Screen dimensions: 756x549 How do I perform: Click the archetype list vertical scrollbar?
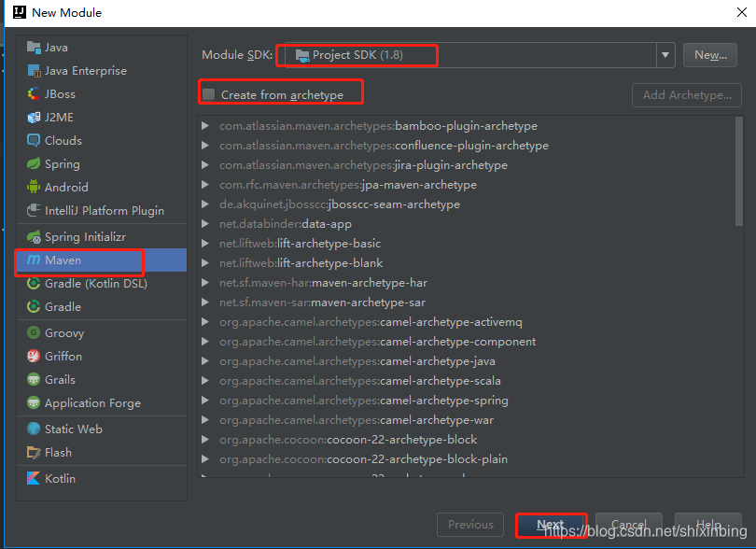[x=739, y=171]
